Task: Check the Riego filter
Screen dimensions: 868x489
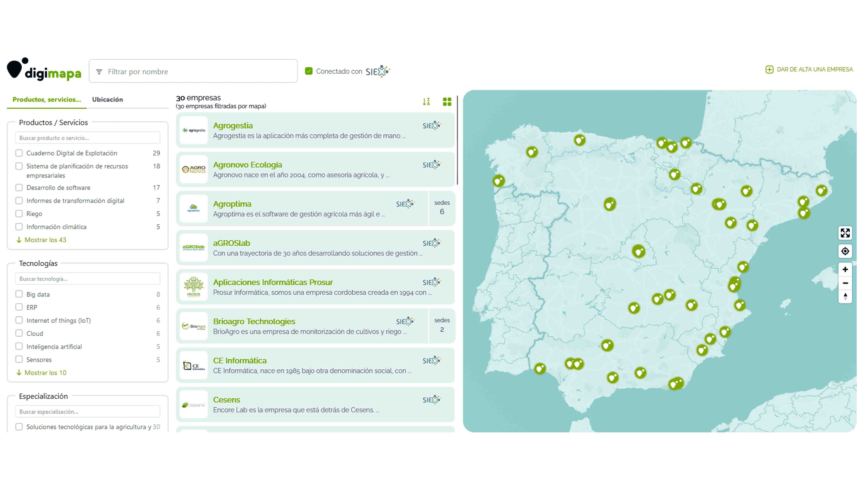Action: coord(19,214)
